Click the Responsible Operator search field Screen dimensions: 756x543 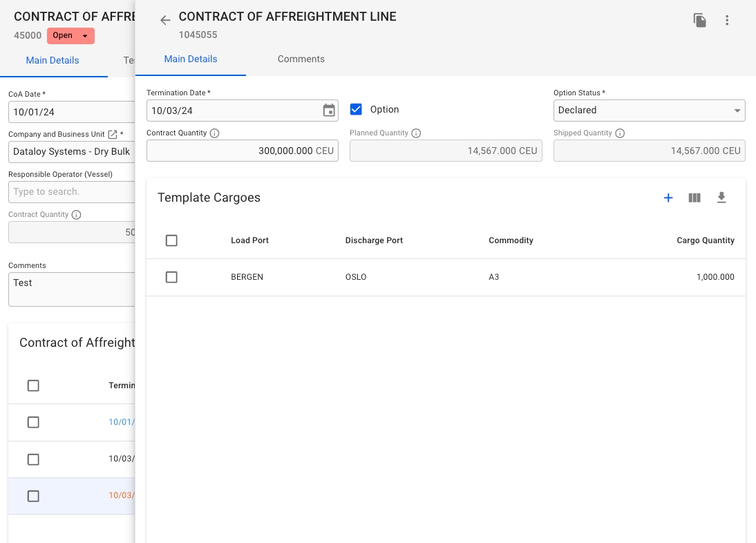[72, 191]
